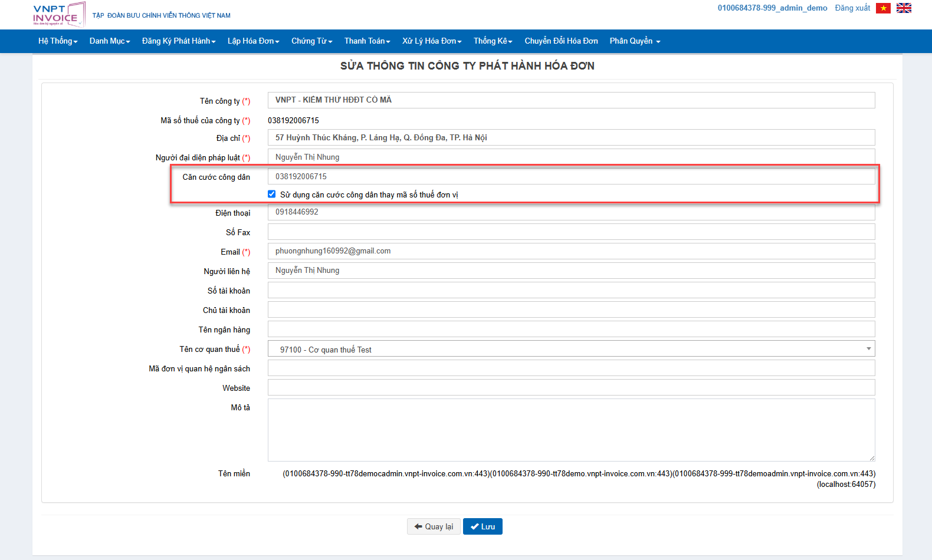Go to Chuyển Đổi Hóa Đơn
Viewport: 932px width, 560px height.
(561, 41)
